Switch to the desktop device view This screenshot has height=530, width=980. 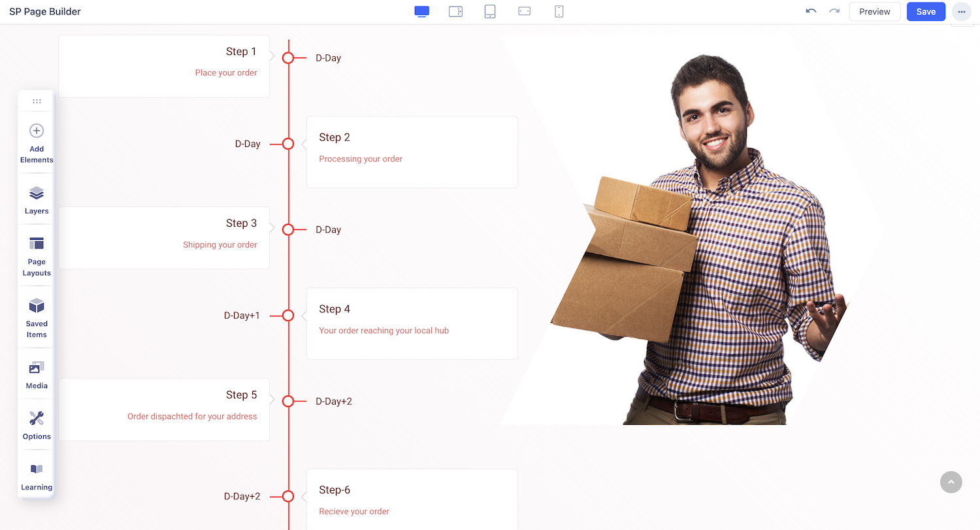pos(422,12)
